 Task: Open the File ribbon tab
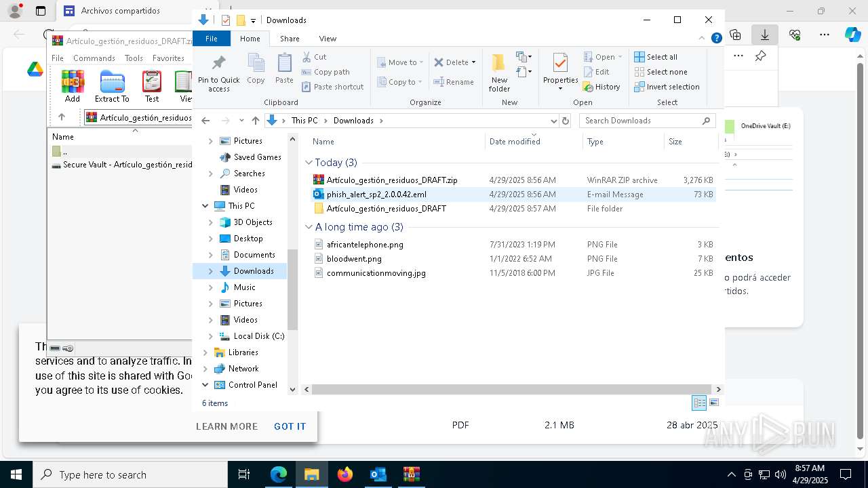point(212,39)
